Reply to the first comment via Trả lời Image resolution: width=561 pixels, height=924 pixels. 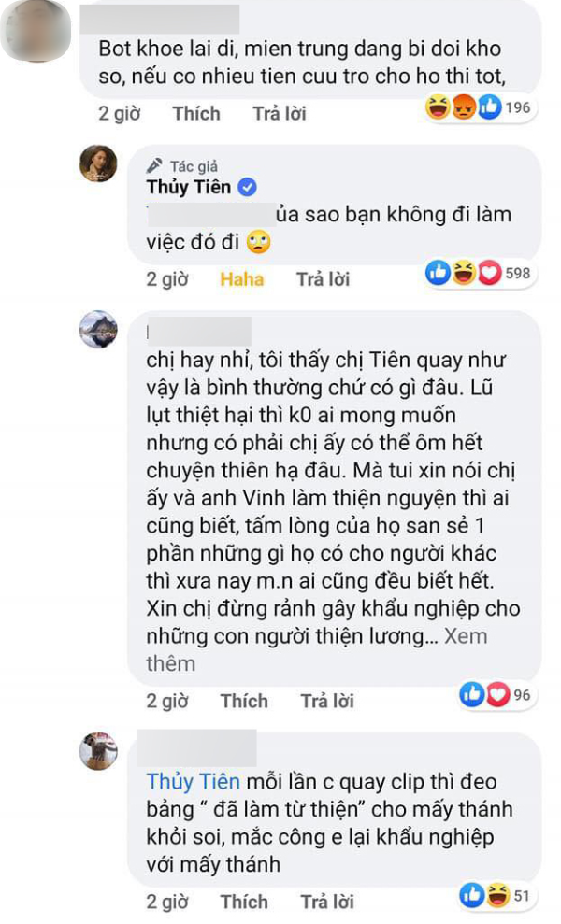click(x=280, y=113)
